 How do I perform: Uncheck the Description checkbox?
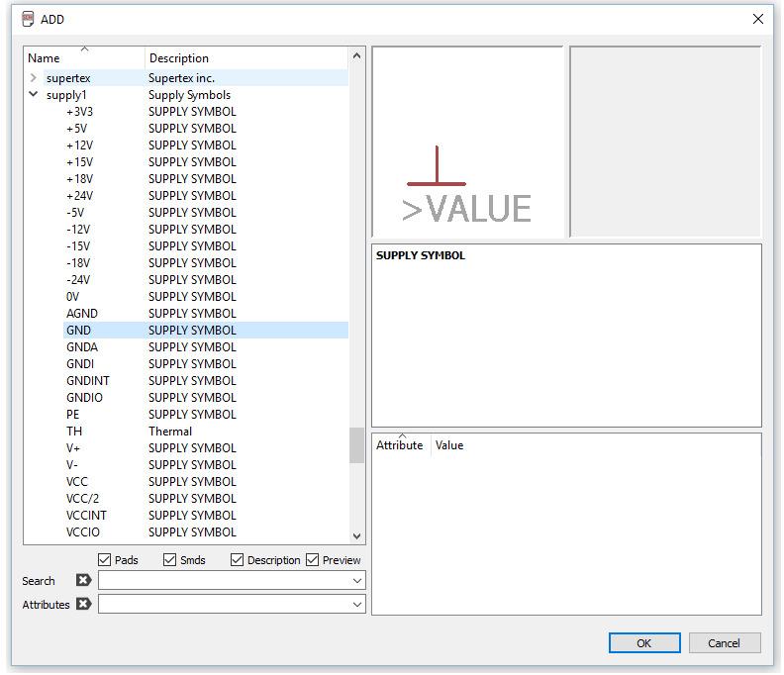(x=237, y=559)
